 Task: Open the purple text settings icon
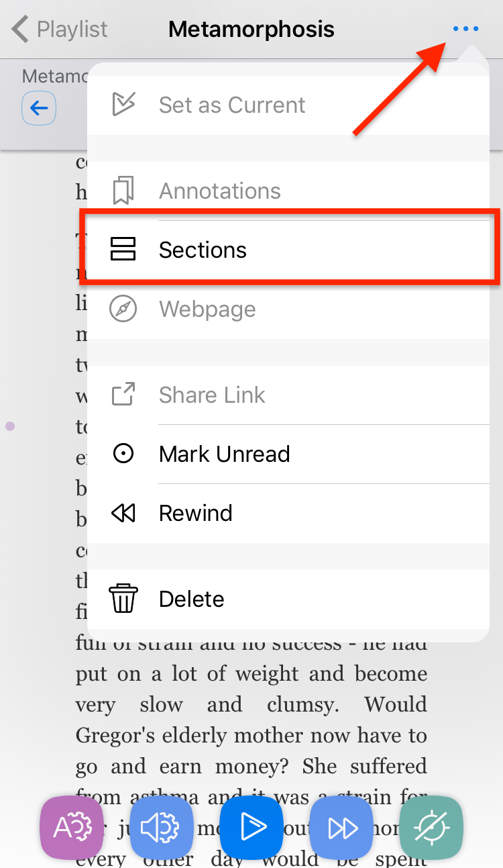pos(72,828)
